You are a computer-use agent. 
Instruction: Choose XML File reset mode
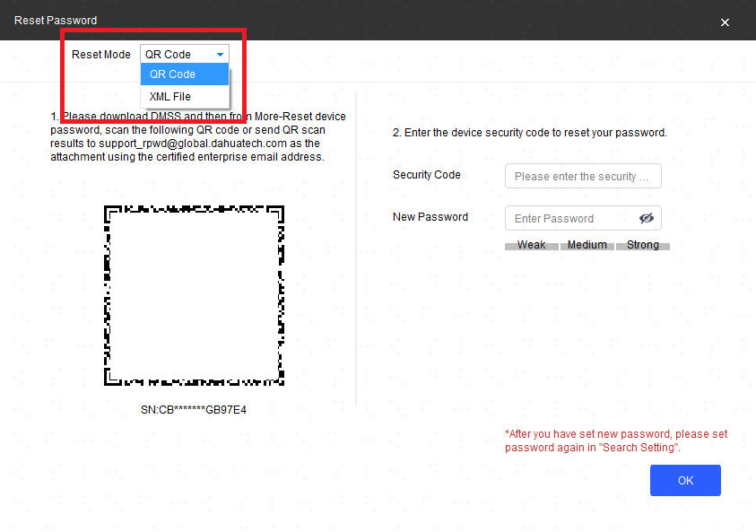click(x=185, y=97)
